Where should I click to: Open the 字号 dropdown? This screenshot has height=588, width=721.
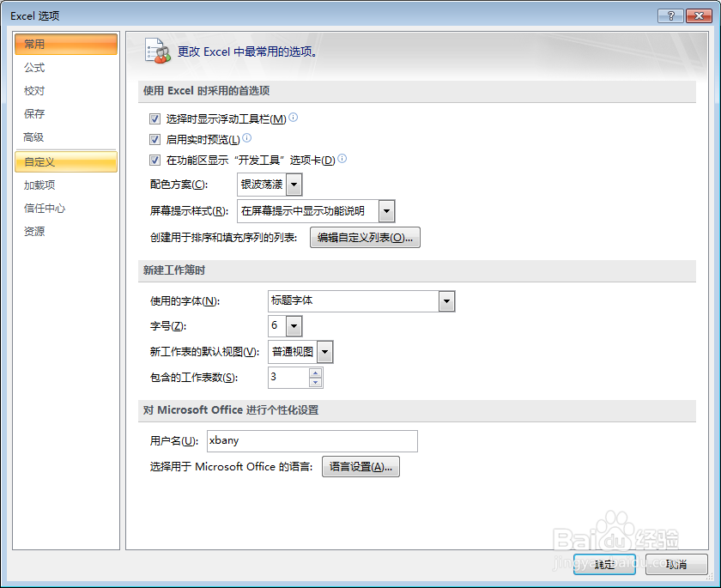point(294,326)
